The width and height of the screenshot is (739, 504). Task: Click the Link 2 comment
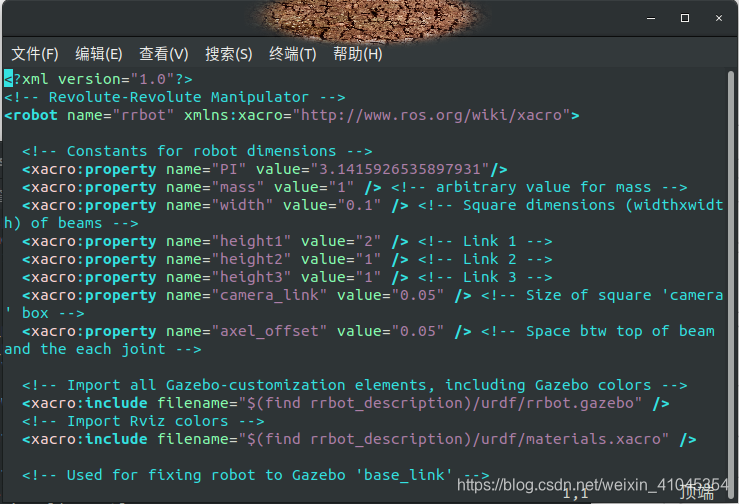pos(485,259)
